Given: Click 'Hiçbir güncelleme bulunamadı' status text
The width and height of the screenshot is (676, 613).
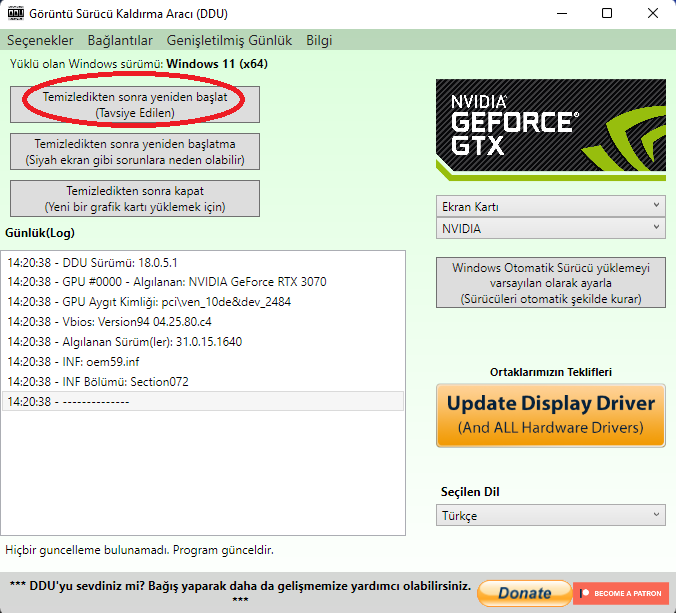Looking at the screenshot, I should [x=139, y=550].
